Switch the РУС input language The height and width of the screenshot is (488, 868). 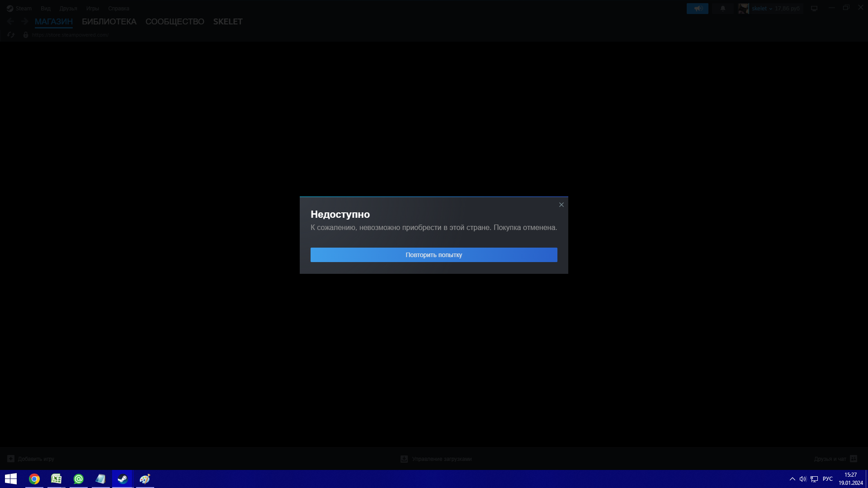(x=828, y=479)
